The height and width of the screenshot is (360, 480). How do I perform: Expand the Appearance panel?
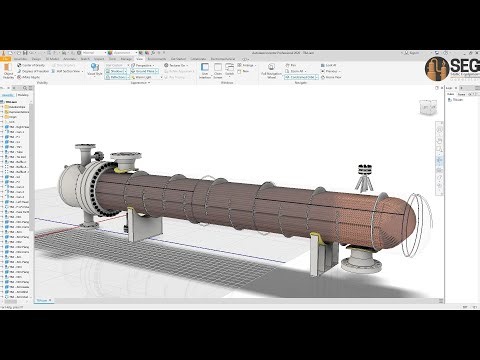tap(140, 83)
